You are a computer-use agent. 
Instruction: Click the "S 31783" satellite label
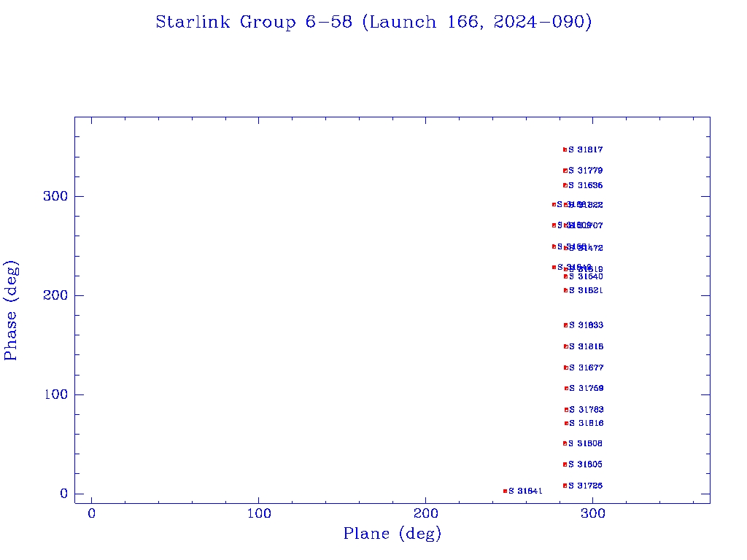pyautogui.click(x=587, y=410)
